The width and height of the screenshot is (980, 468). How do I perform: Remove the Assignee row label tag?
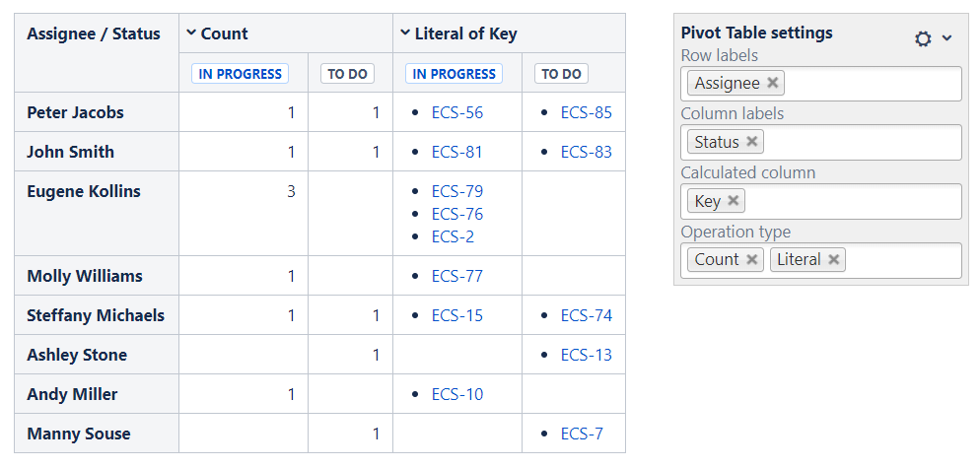click(773, 83)
